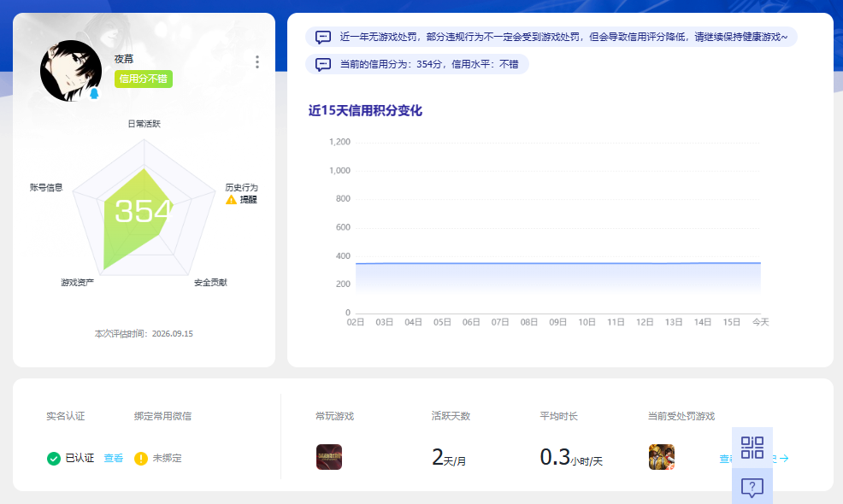Click the 已认证 status text
This screenshot has height=504, width=843.
coord(80,459)
